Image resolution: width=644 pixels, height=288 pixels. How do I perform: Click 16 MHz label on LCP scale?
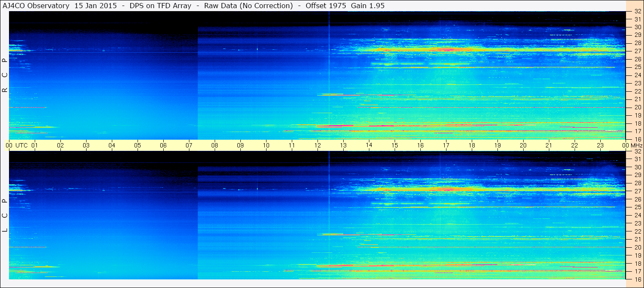(x=638, y=279)
